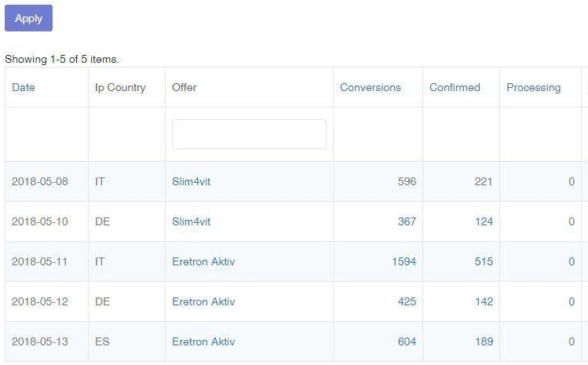Sort table by Date column header
The image size is (588, 365).
(x=24, y=87)
